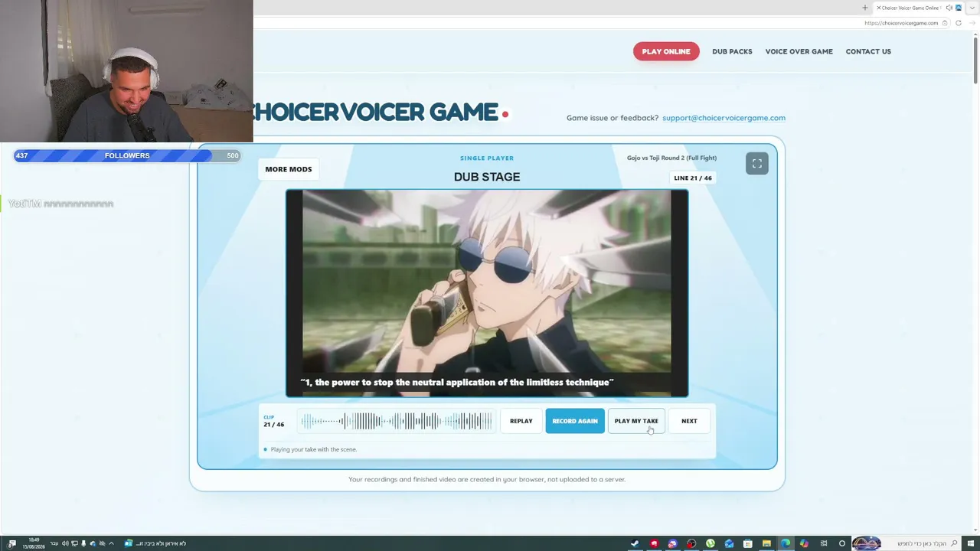Click the SINGLE PLAYER label
The height and width of the screenshot is (551, 980).
tap(487, 158)
